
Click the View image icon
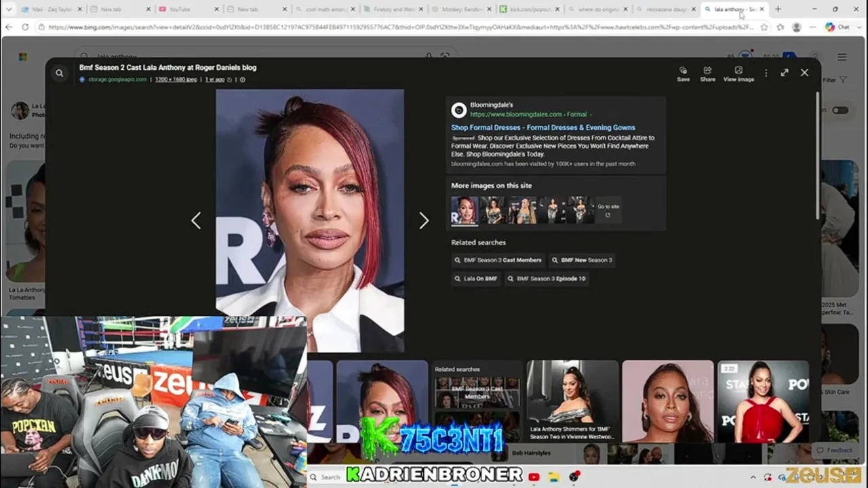(738, 74)
